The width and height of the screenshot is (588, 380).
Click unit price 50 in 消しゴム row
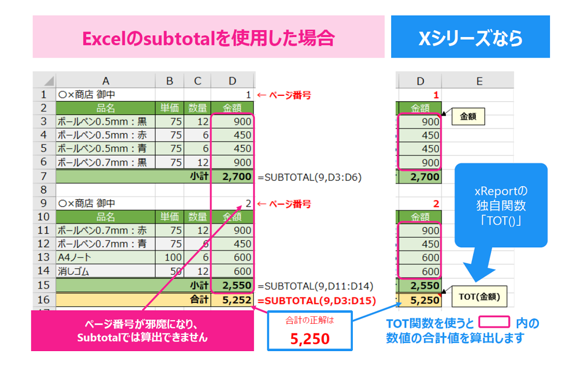(x=169, y=271)
